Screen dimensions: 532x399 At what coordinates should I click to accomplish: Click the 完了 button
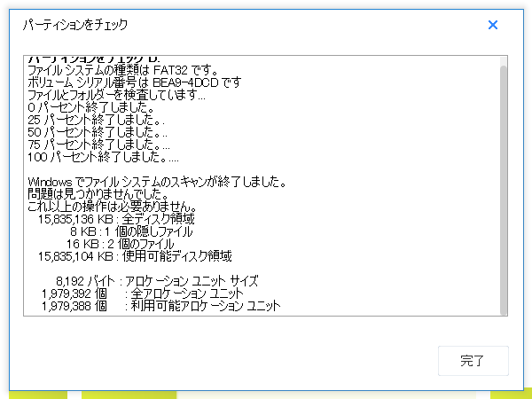473,361
